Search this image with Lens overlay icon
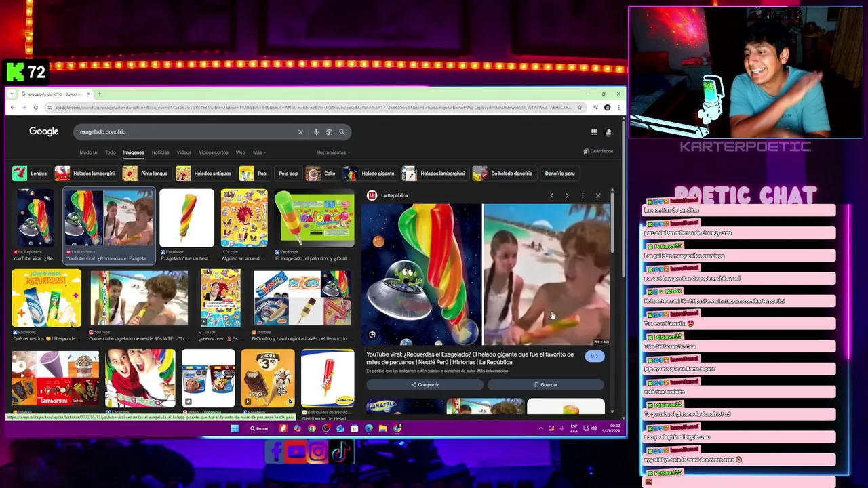Viewport: 868px width, 488px height. pyautogui.click(x=372, y=335)
